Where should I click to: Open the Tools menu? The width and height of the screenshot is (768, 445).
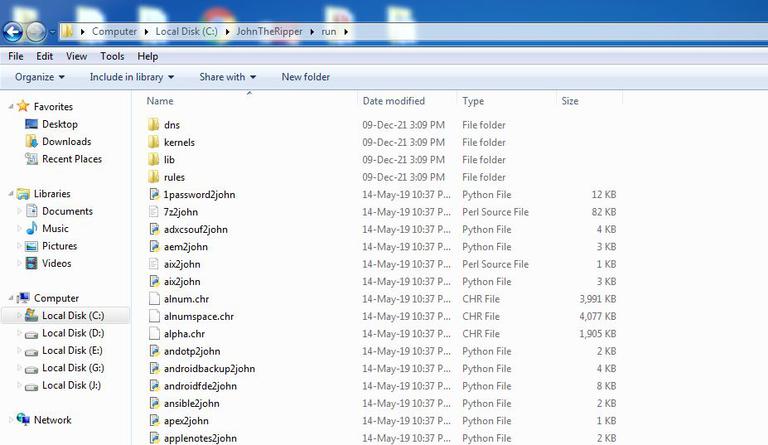tap(112, 56)
